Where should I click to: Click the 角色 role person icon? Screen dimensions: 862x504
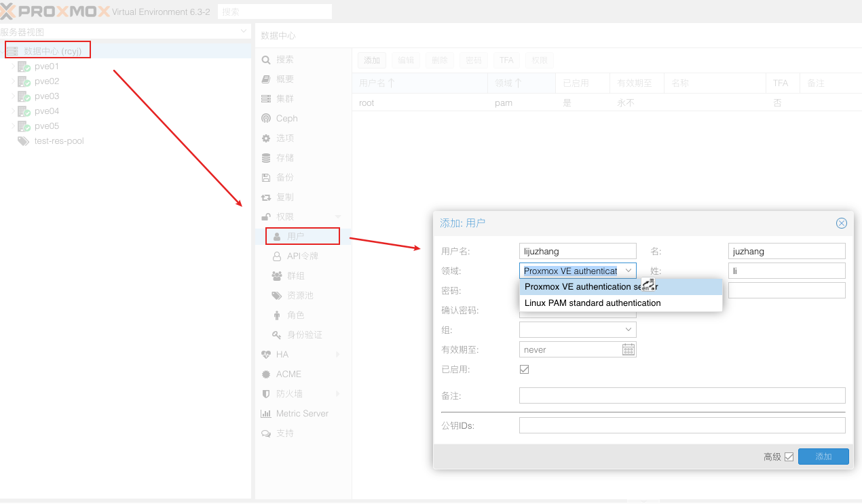[277, 315]
